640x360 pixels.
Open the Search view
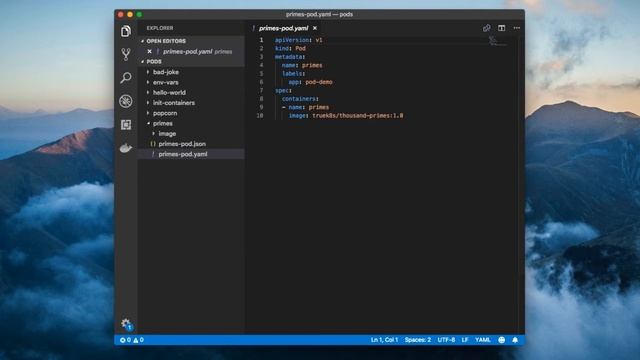(126, 78)
